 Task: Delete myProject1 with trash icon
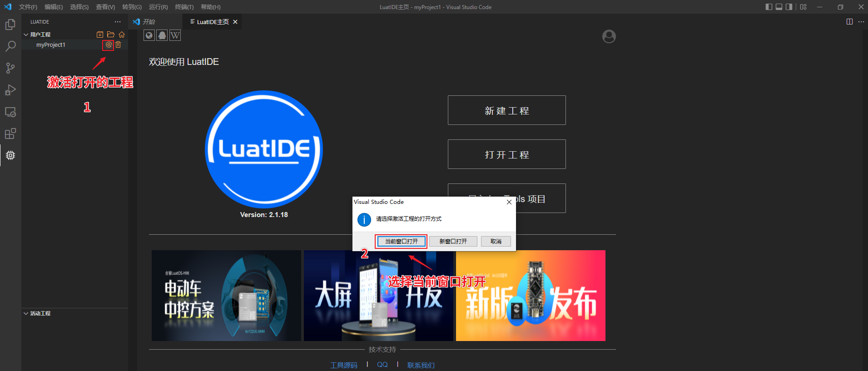118,45
